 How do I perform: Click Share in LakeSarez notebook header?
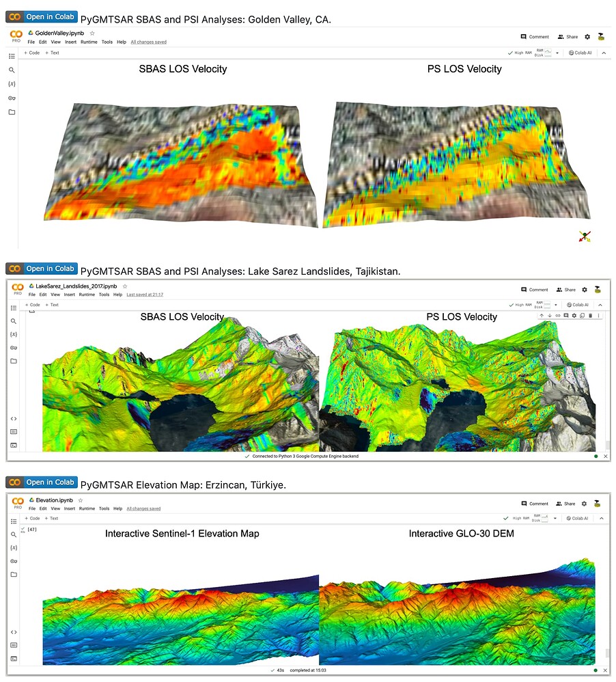567,290
